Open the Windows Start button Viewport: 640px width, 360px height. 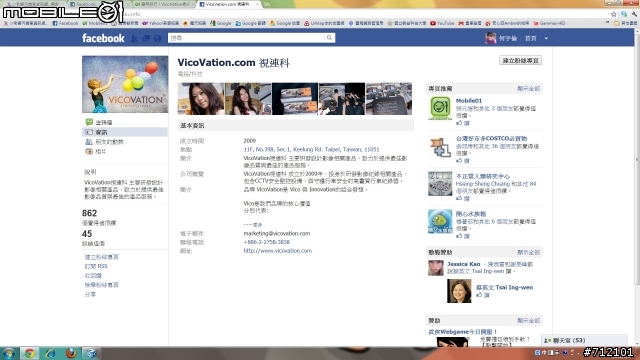pyautogui.click(x=9, y=353)
